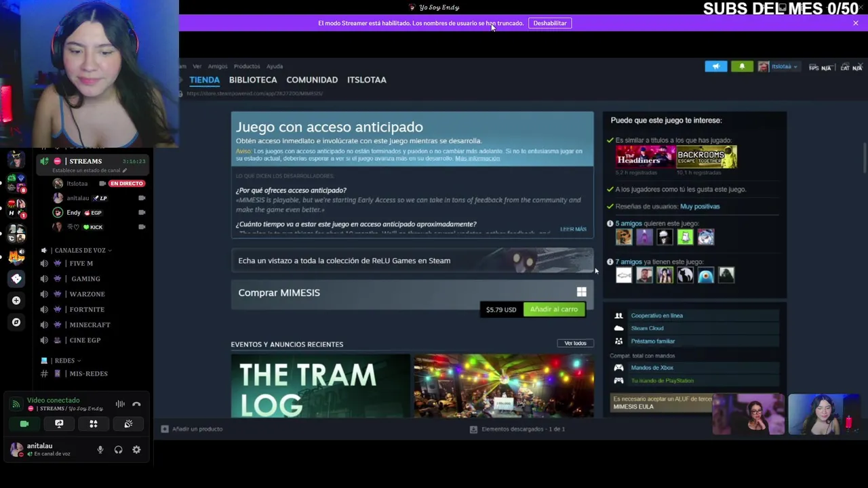
Task: Open Discord user settings gear
Action: [x=136, y=449]
